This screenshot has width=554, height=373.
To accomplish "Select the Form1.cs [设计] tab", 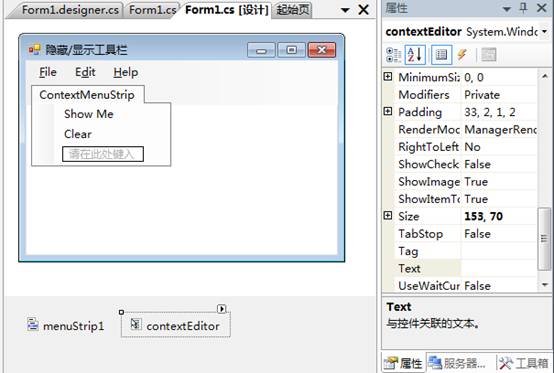I will click(x=226, y=10).
